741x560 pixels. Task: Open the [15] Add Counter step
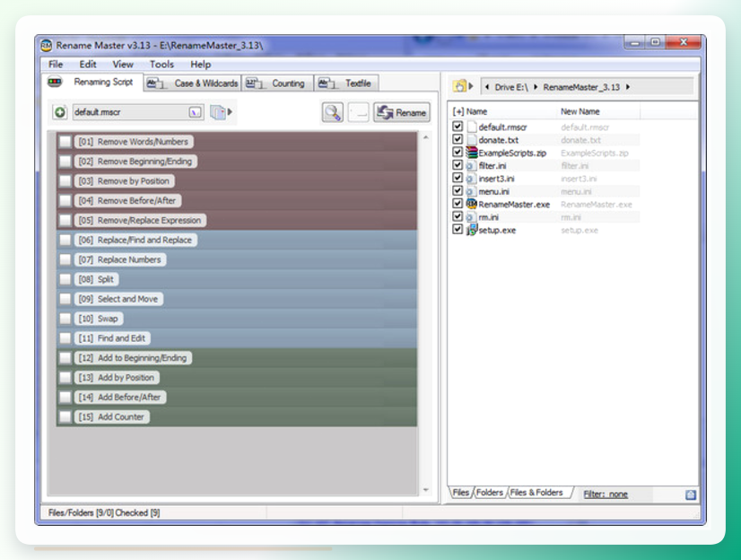[x=111, y=416]
